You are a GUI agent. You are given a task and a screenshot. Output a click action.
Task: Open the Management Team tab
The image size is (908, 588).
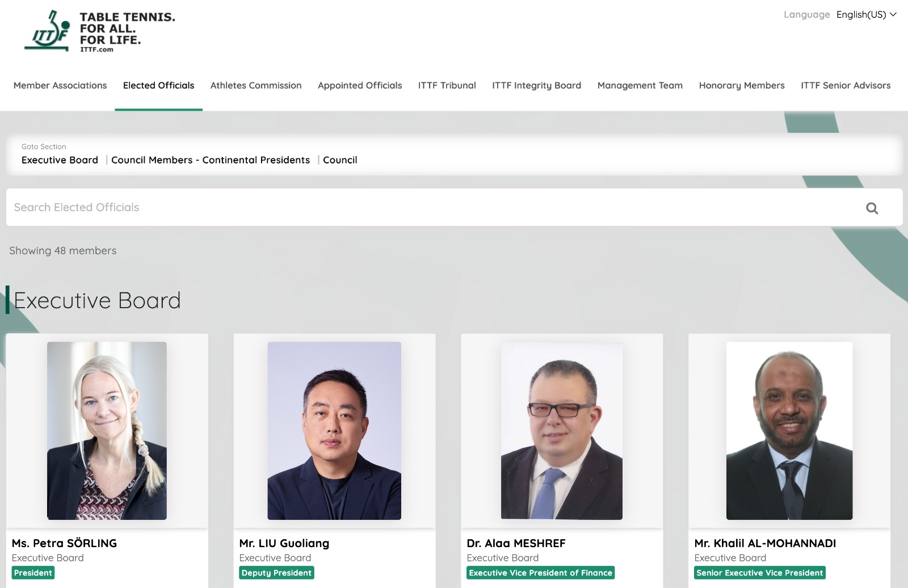pyautogui.click(x=640, y=85)
